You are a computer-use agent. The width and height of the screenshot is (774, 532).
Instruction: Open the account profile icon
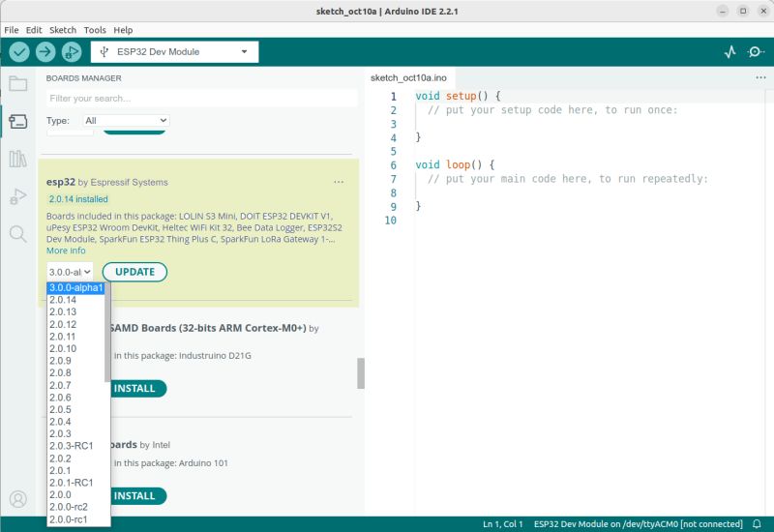coord(17,499)
